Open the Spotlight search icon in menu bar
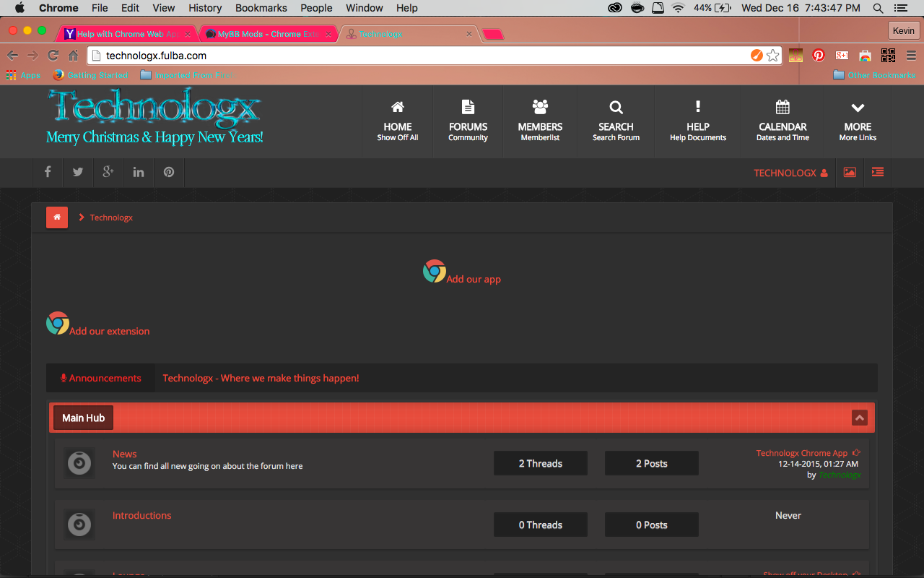The height and width of the screenshot is (578, 924). pos(878,8)
